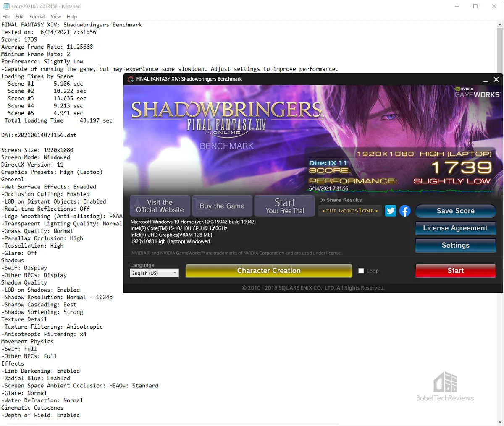
Task: Click the Notepad title bar document icon
Action: point(6,6)
